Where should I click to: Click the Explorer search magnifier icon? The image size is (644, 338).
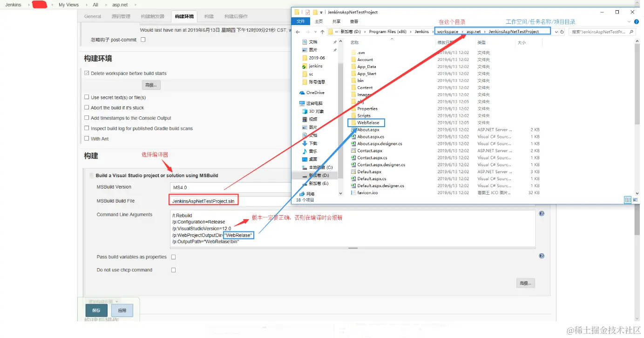click(x=631, y=32)
